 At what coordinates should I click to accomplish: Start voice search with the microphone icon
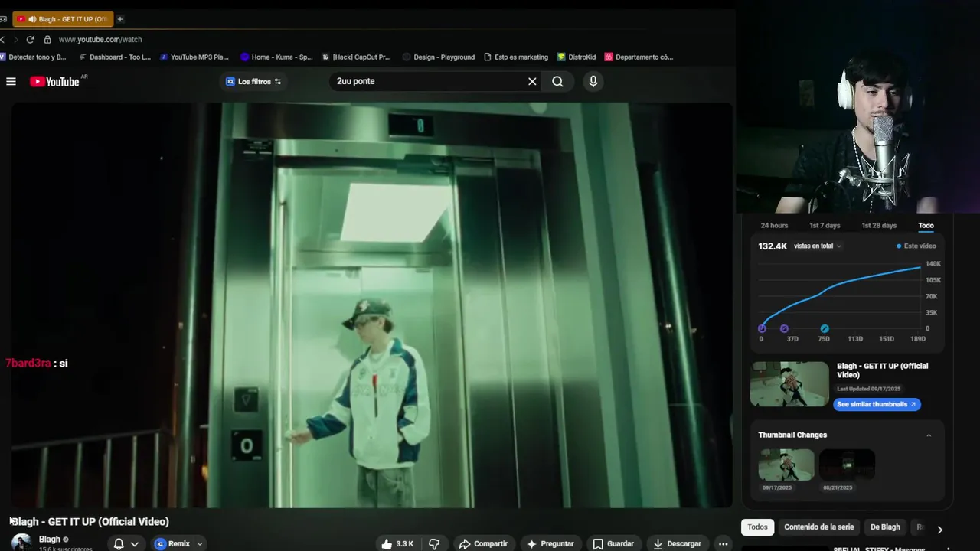click(x=593, y=81)
